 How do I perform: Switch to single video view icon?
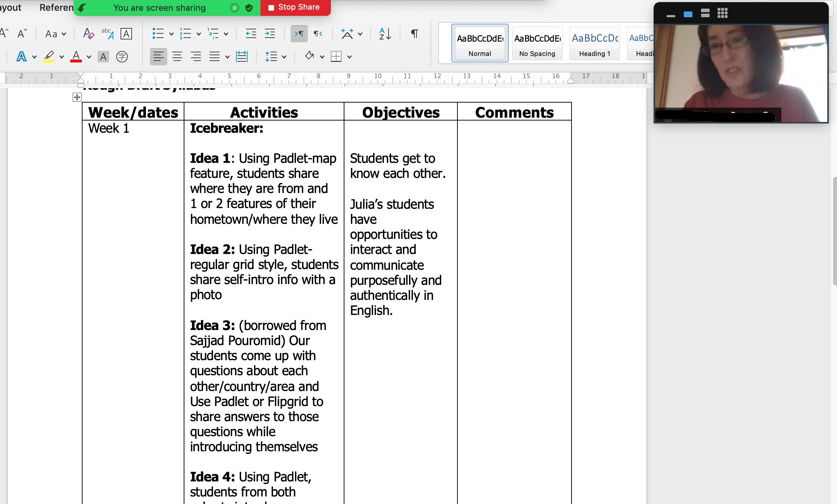[x=688, y=14]
